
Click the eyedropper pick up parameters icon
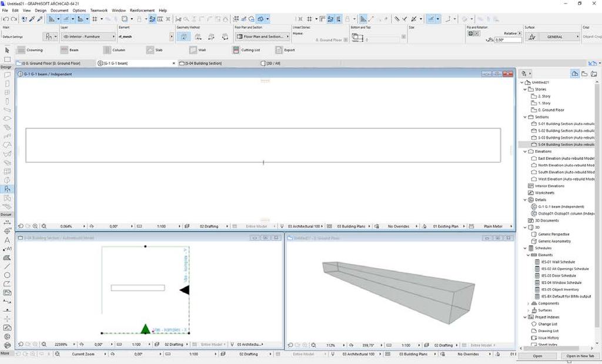point(32,19)
